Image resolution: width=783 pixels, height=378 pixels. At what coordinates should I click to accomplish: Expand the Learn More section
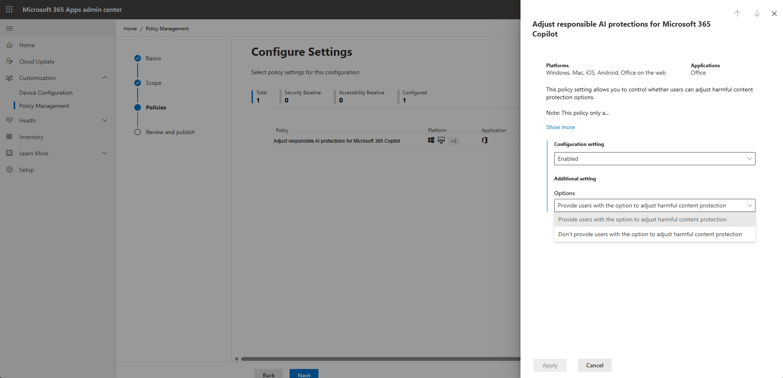(x=104, y=153)
